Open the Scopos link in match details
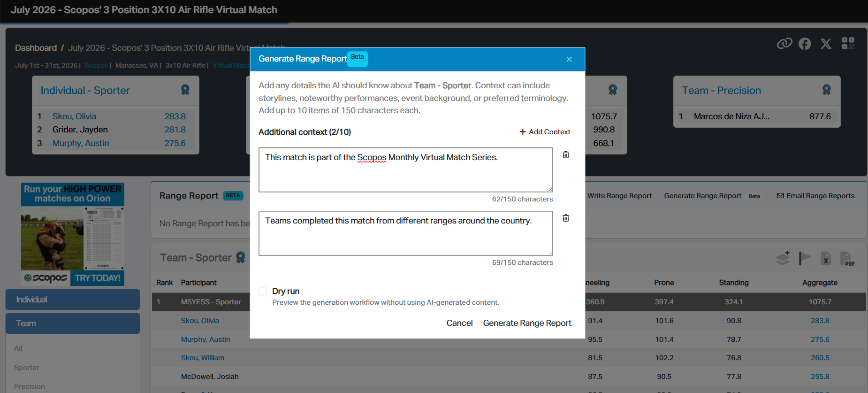Screen dimensions: 868x393 click(96, 65)
